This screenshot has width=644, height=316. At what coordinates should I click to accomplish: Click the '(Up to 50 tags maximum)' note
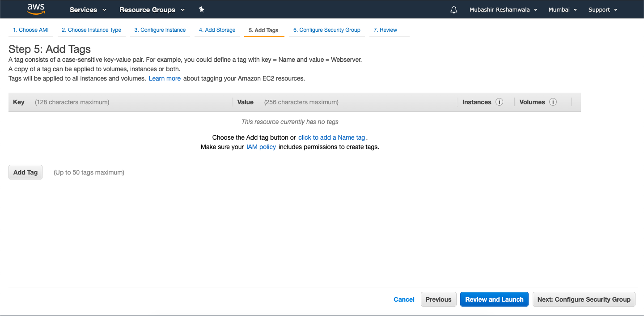click(x=89, y=172)
